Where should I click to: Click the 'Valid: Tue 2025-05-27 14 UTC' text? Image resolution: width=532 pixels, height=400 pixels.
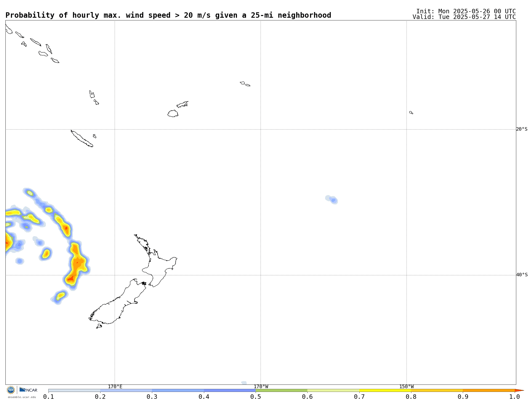tap(464, 17)
